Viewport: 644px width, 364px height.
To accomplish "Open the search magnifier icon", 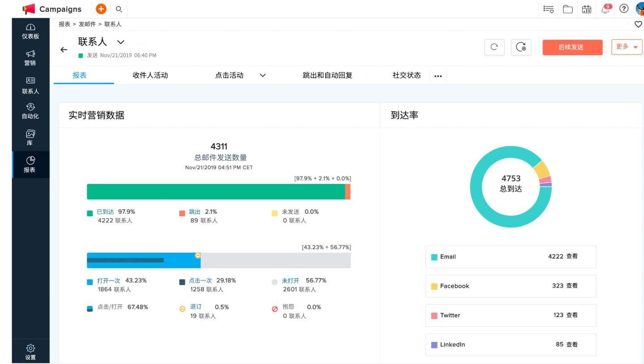I will [x=119, y=8].
